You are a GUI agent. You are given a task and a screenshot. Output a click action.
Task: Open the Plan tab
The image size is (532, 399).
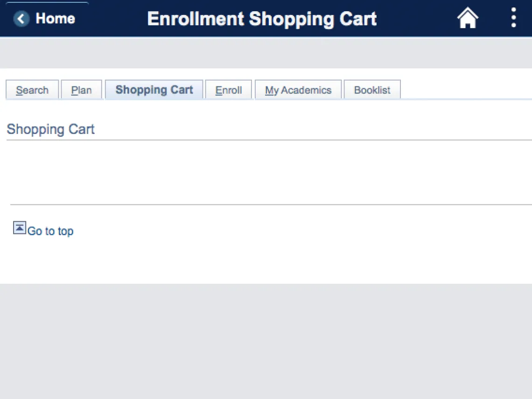(x=81, y=90)
